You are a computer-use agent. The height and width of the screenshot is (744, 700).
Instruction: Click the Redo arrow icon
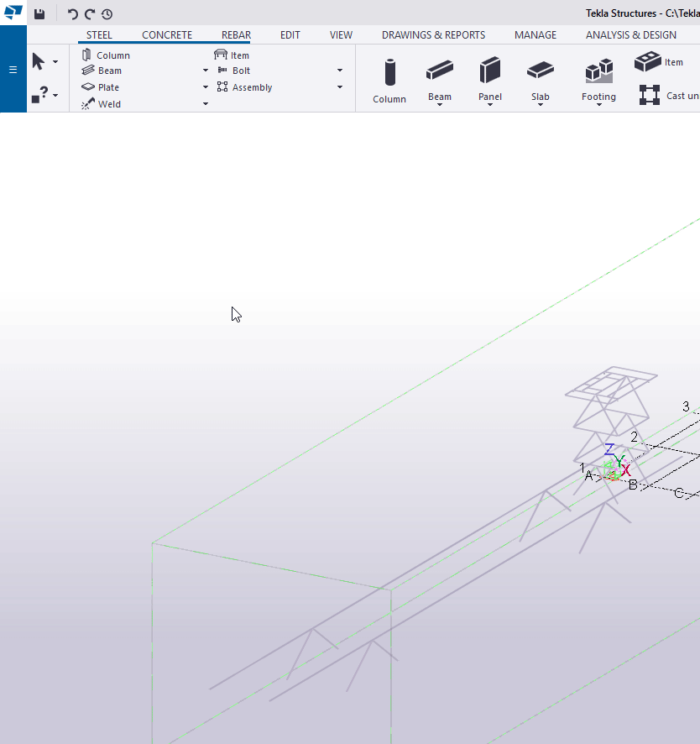pyautogui.click(x=90, y=13)
